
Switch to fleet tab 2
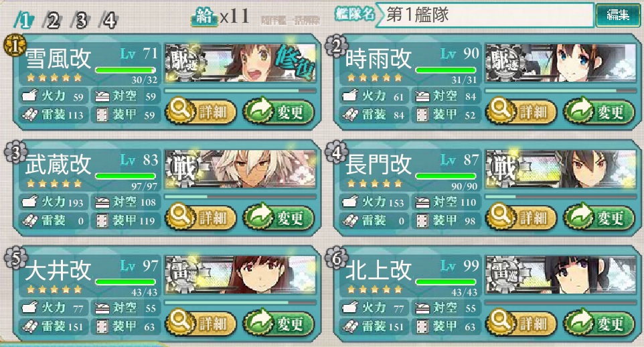pyautogui.click(x=53, y=19)
